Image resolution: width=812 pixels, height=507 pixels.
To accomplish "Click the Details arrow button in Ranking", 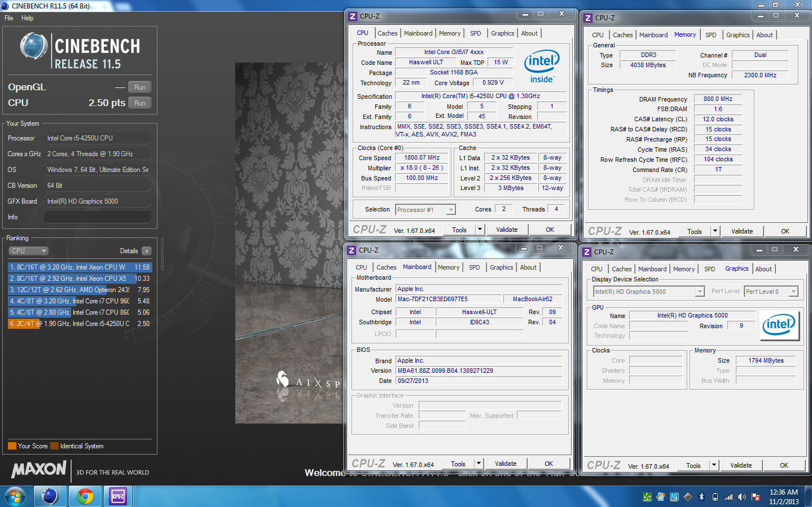I will (146, 251).
